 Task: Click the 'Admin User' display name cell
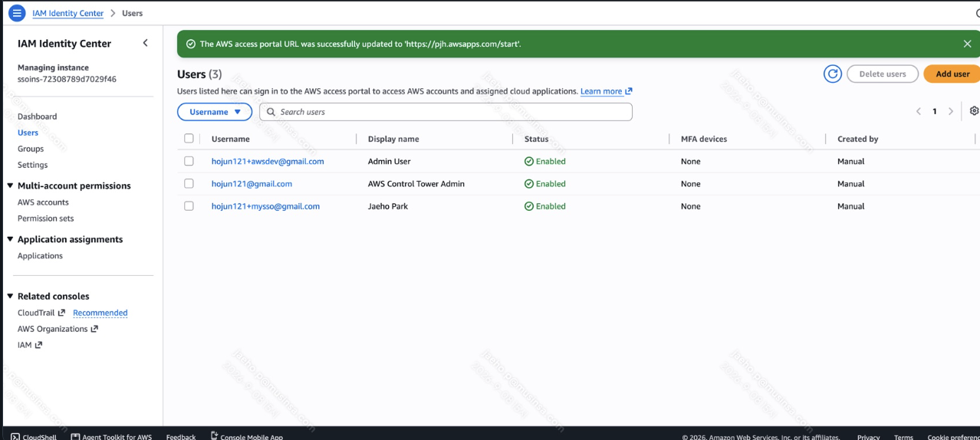[x=389, y=161]
